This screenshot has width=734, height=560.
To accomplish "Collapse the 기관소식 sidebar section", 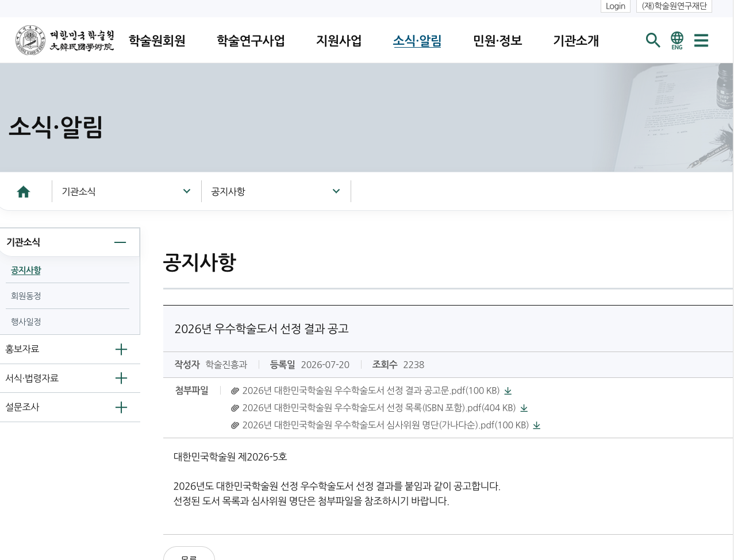I will tap(120, 242).
